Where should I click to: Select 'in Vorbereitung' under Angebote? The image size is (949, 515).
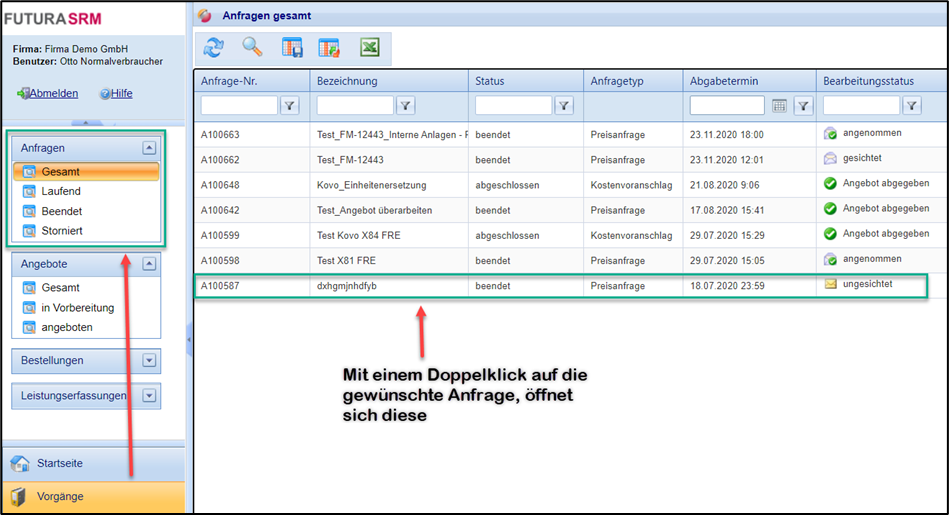(x=77, y=308)
